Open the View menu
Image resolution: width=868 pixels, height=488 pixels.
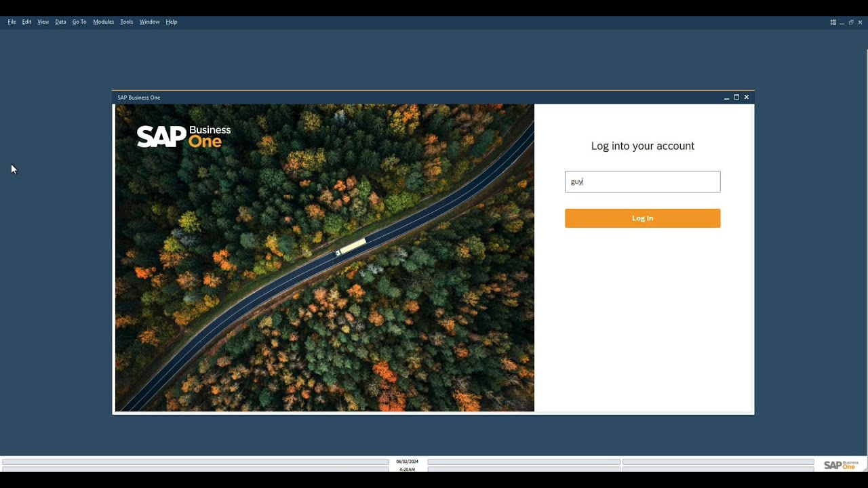43,22
